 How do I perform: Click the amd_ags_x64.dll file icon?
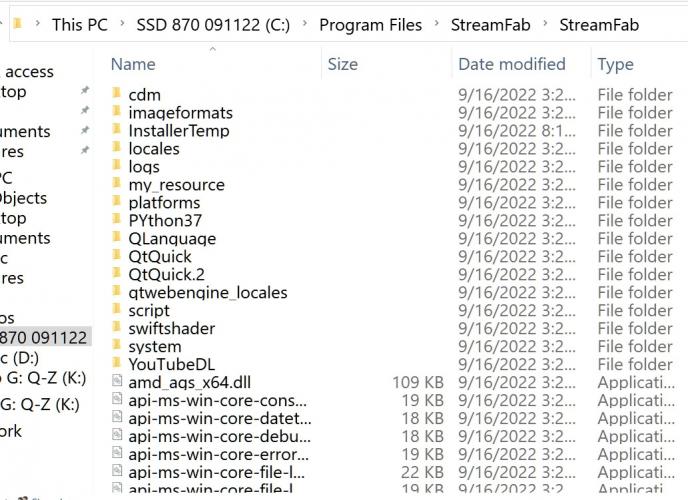[x=117, y=381]
